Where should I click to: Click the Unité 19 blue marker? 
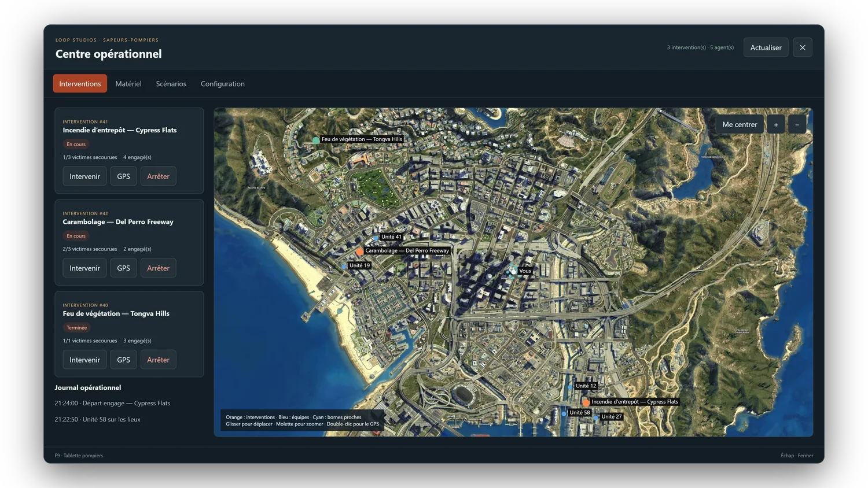(x=344, y=267)
